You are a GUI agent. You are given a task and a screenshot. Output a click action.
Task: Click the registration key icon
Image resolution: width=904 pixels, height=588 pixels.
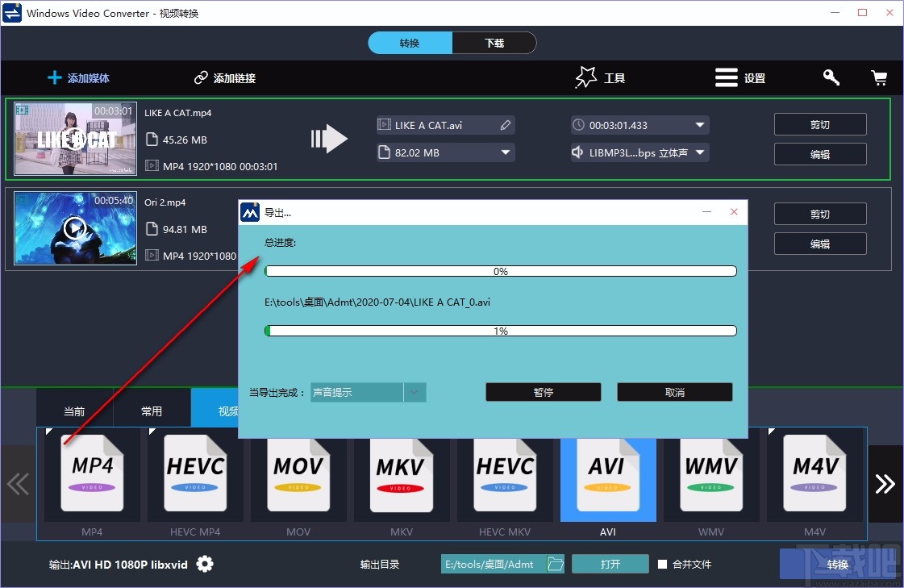point(831,77)
